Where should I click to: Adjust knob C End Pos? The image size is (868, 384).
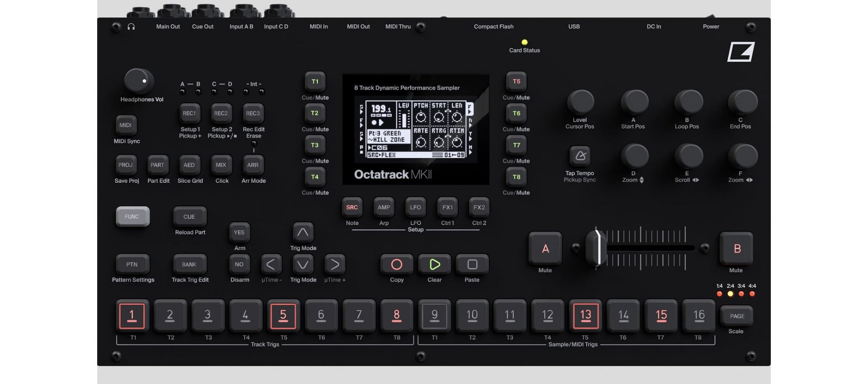pyautogui.click(x=742, y=102)
